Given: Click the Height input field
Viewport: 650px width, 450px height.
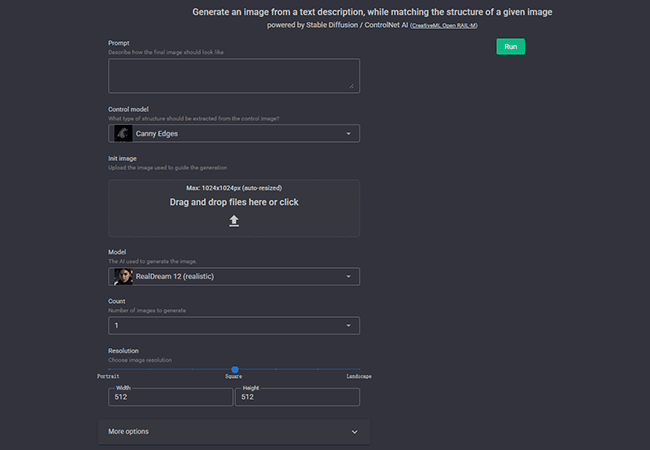Looking at the screenshot, I should point(297,397).
